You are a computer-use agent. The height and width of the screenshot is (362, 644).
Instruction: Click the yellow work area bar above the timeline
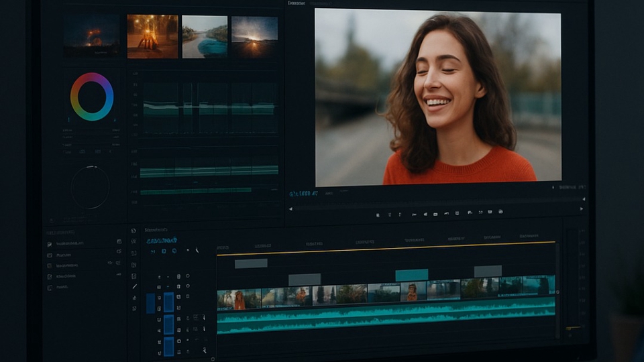tap(386, 248)
